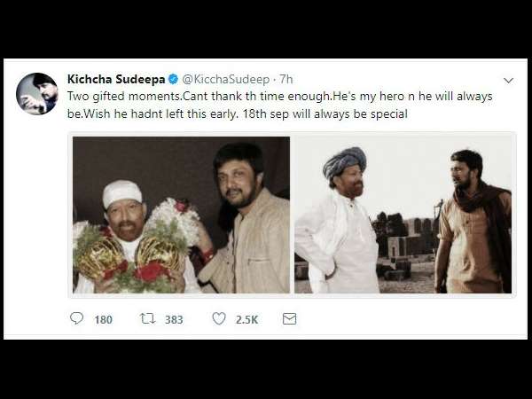Click the retweet arrows icon
This screenshot has width=532, height=399.
147,318
